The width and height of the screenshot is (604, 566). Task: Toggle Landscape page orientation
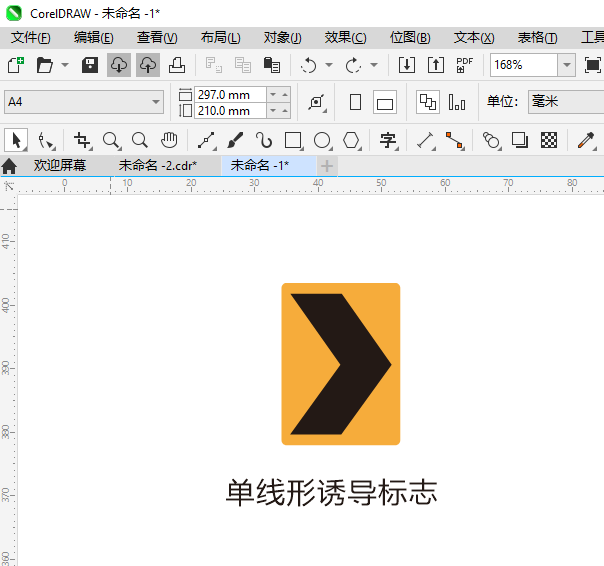coord(385,102)
